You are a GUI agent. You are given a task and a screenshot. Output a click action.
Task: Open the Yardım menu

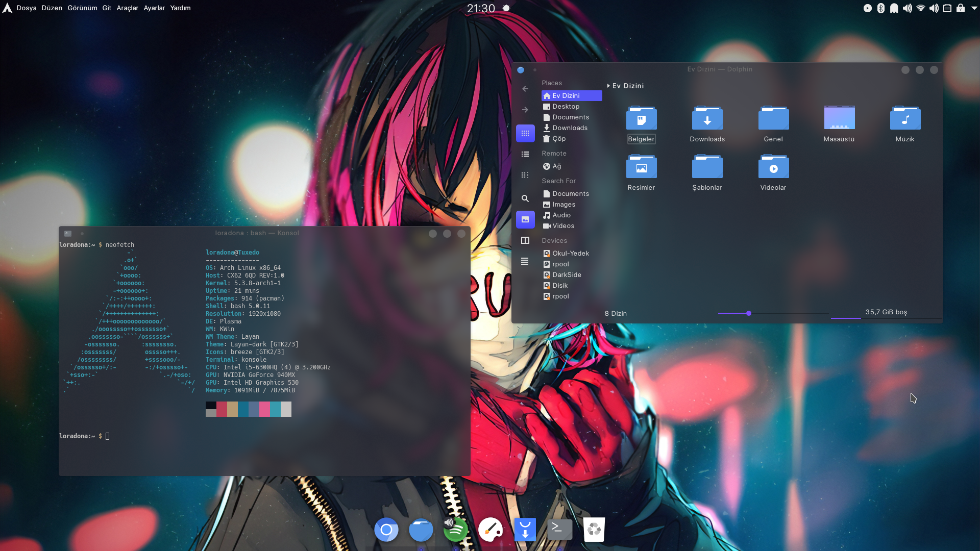180,8
